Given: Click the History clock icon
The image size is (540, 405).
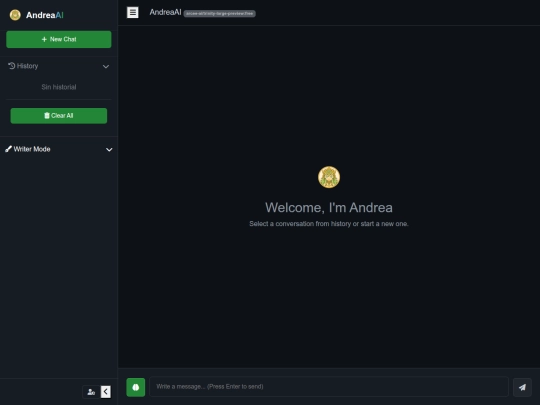Looking at the screenshot, I should (12, 66).
